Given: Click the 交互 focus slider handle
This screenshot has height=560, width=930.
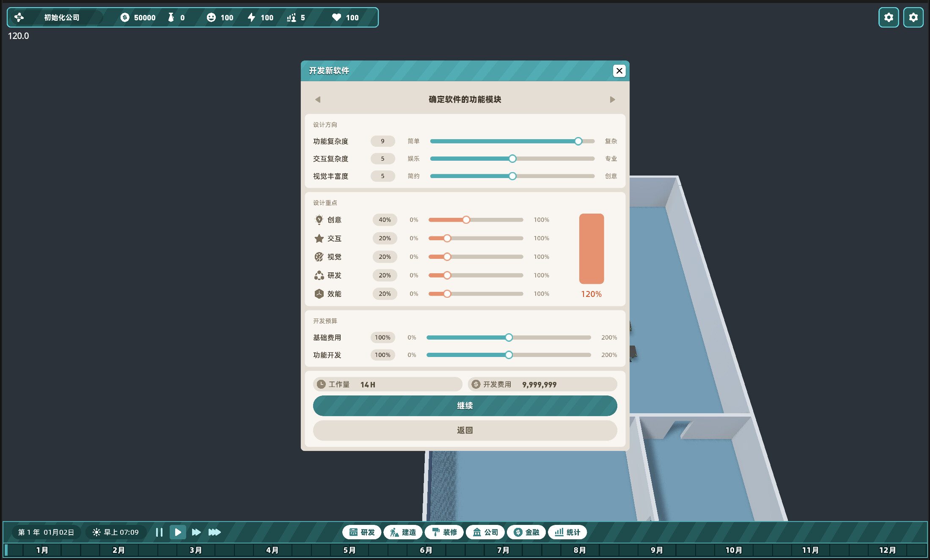Looking at the screenshot, I should (447, 238).
